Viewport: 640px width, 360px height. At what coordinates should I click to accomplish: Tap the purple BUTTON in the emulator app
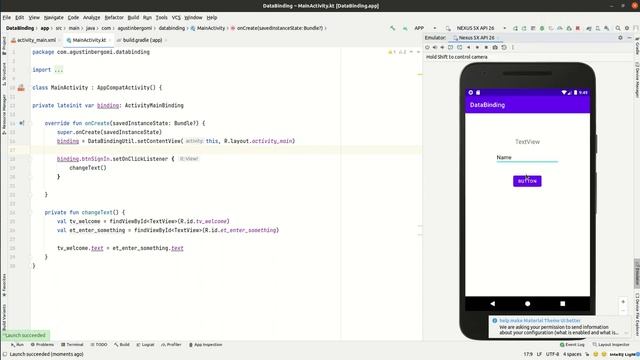click(x=527, y=181)
